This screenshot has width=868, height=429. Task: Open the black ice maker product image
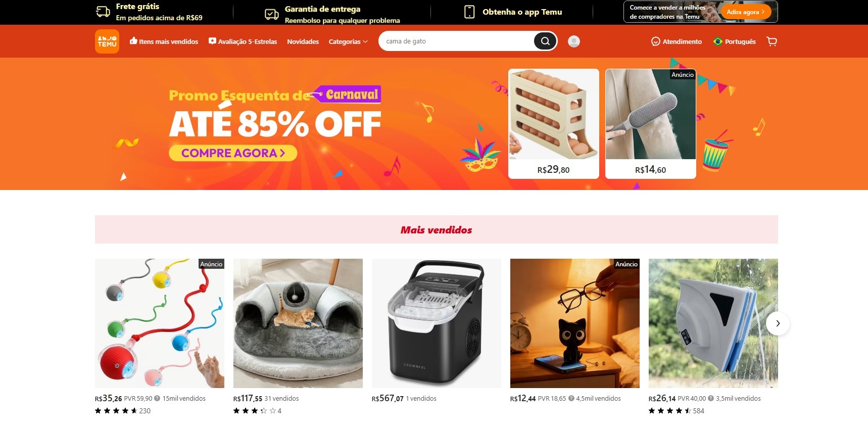pyautogui.click(x=437, y=323)
